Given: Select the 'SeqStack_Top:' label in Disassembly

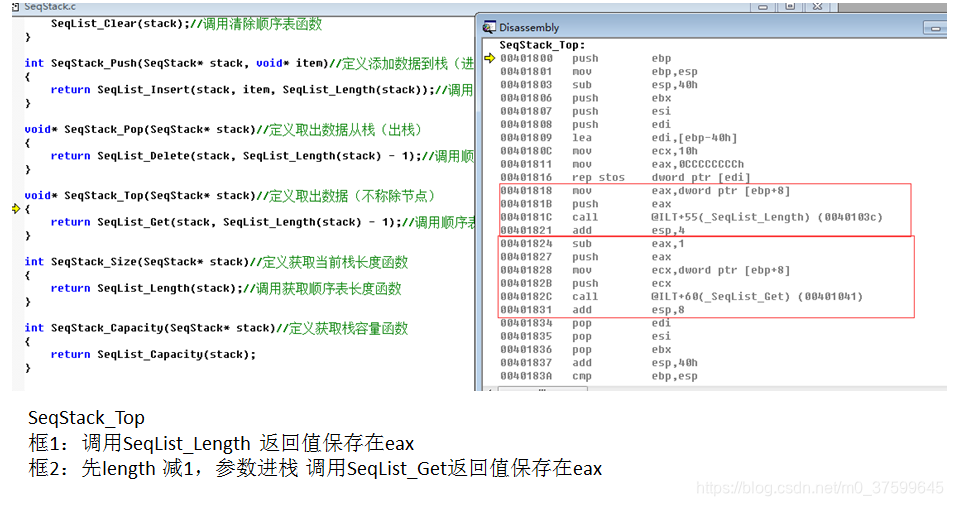Looking at the screenshot, I should 542,45.
